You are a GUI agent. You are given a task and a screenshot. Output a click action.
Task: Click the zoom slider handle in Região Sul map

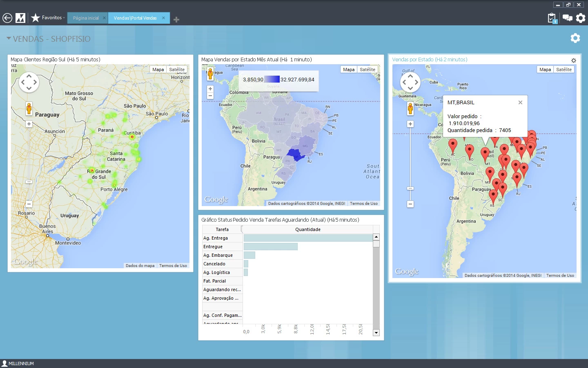(x=29, y=182)
